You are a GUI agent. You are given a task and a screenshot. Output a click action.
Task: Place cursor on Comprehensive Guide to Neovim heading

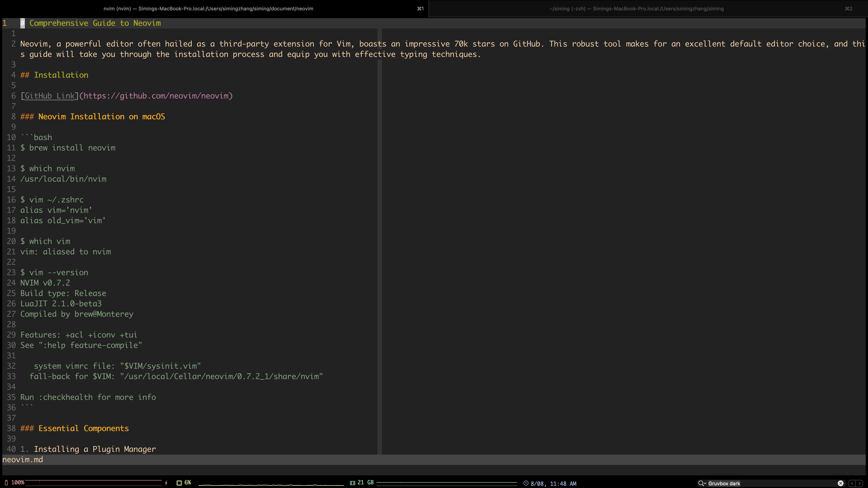(x=95, y=23)
